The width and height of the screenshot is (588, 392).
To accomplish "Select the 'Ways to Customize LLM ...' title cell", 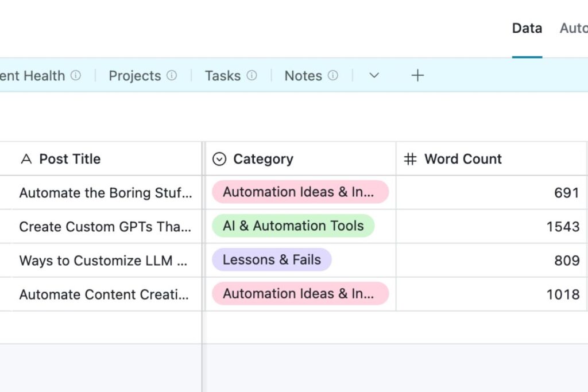I will [x=101, y=261].
